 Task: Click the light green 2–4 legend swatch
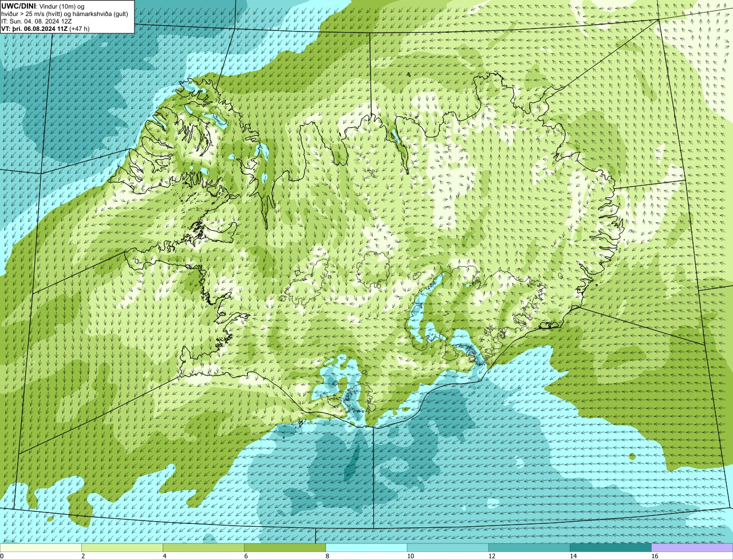tap(123, 548)
